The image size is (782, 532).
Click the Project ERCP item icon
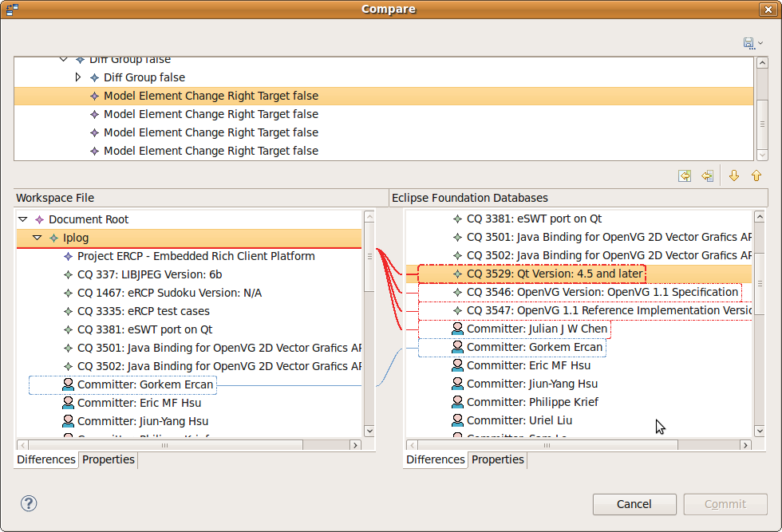[69, 256]
